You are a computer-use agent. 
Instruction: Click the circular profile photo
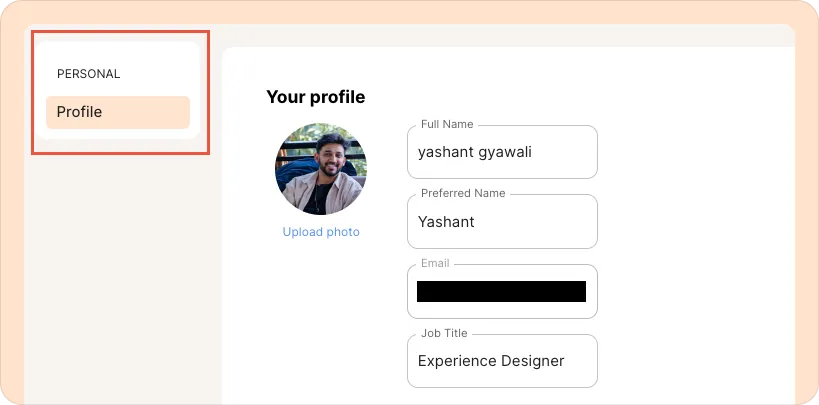click(x=321, y=169)
